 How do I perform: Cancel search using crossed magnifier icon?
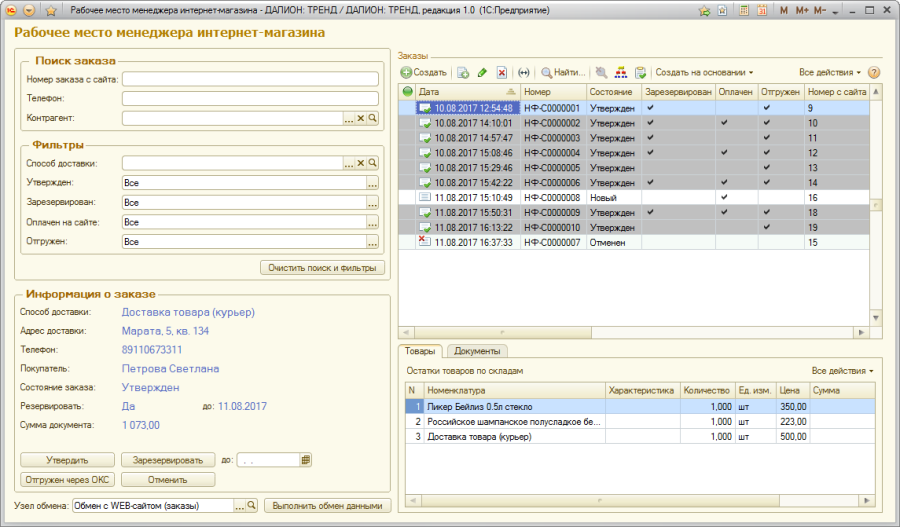click(x=601, y=72)
